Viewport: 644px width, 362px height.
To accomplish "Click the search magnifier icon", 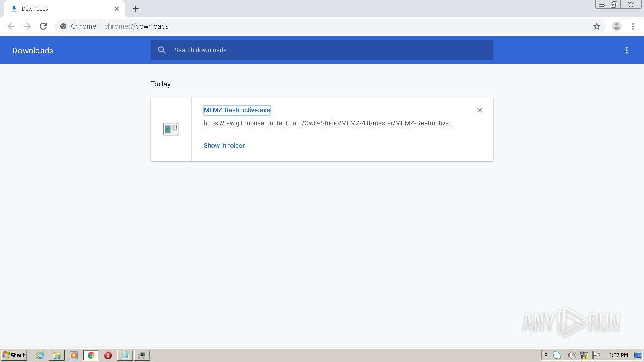I will 162,50.
